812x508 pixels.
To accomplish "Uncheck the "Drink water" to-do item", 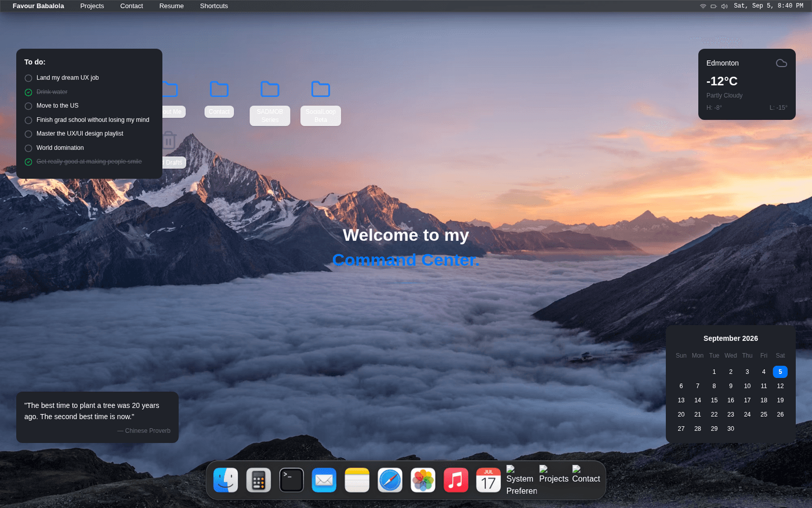I will pyautogui.click(x=28, y=92).
